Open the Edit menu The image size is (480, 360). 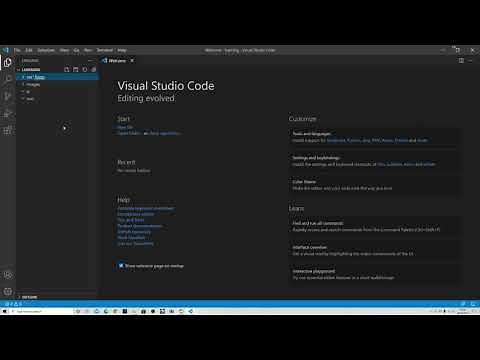point(29,50)
